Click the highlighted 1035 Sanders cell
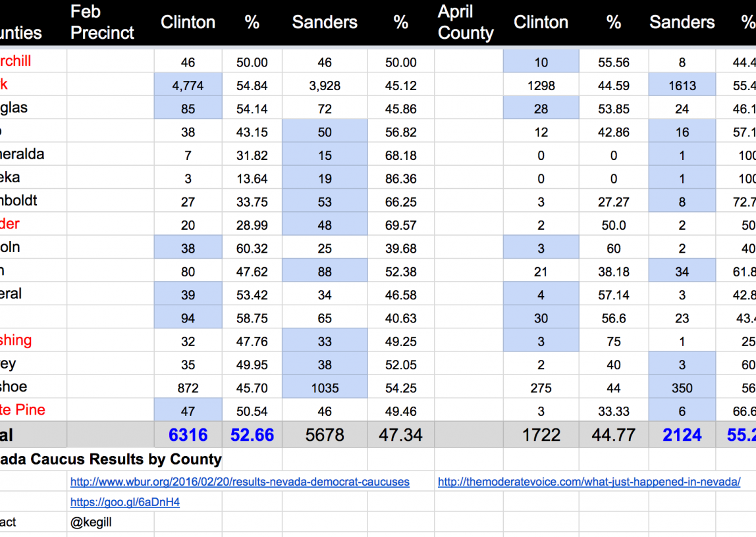 [325, 388]
